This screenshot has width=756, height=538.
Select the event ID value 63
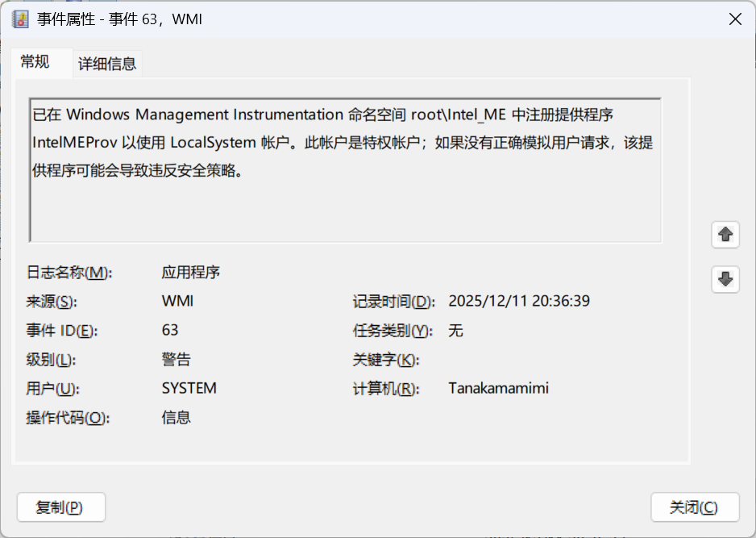[x=170, y=330]
